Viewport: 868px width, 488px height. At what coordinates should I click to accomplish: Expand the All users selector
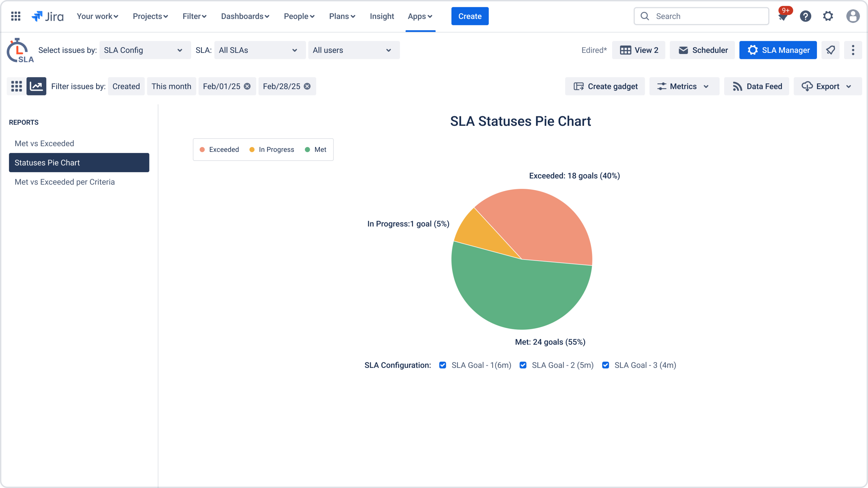click(353, 50)
